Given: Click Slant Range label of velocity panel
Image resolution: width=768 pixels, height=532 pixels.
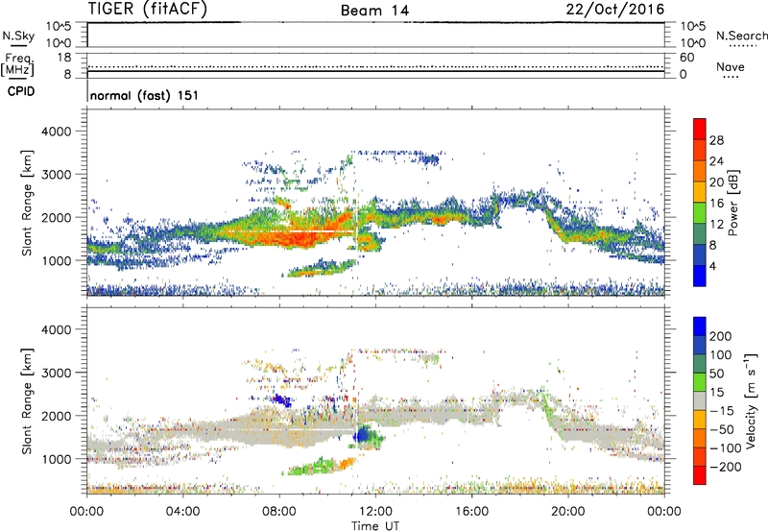Looking at the screenshot, I should click(28, 400).
